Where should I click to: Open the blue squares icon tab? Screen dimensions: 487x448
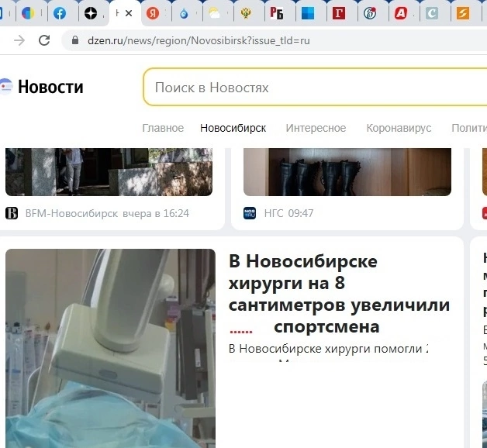coord(308,13)
